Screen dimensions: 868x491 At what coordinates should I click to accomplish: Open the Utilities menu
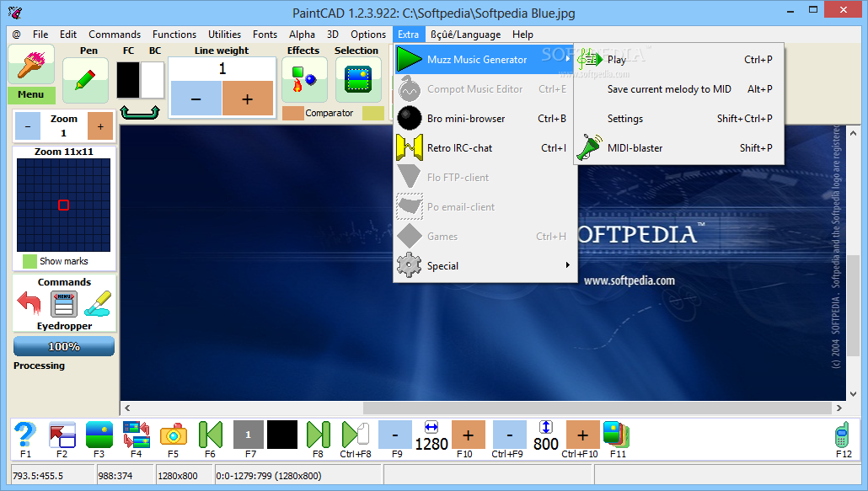[224, 35]
